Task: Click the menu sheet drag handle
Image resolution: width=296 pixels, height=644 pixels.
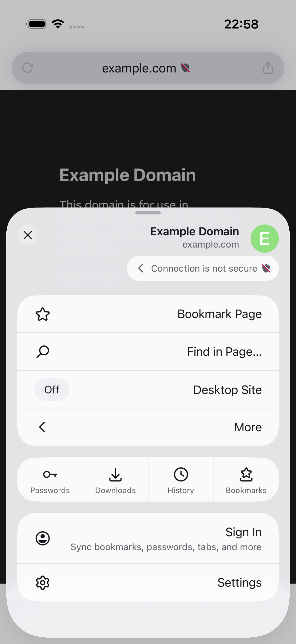Action: 148,212
